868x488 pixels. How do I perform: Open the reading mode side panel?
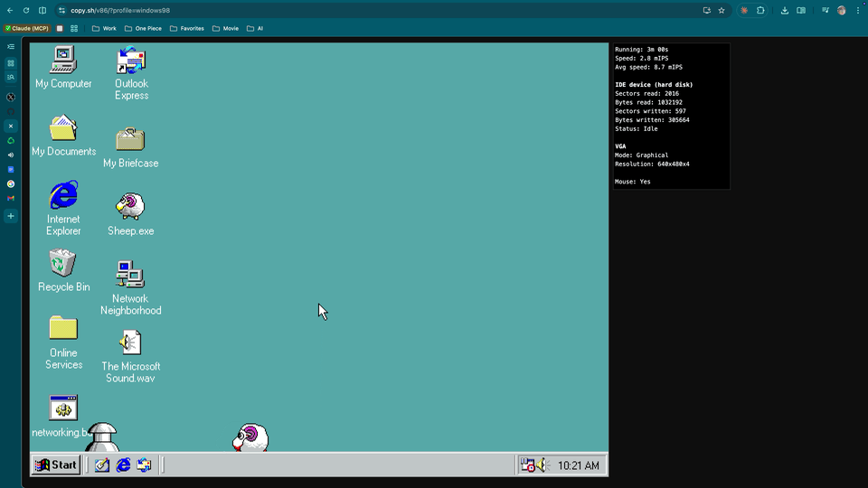(801, 11)
